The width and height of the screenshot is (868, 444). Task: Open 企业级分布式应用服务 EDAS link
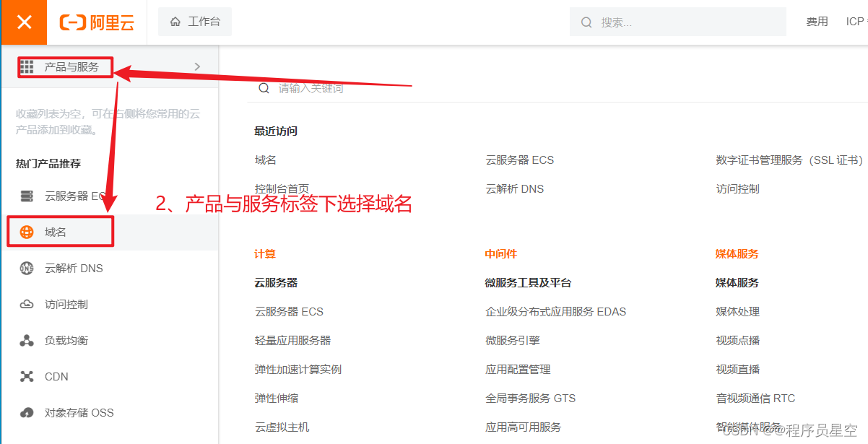click(556, 311)
